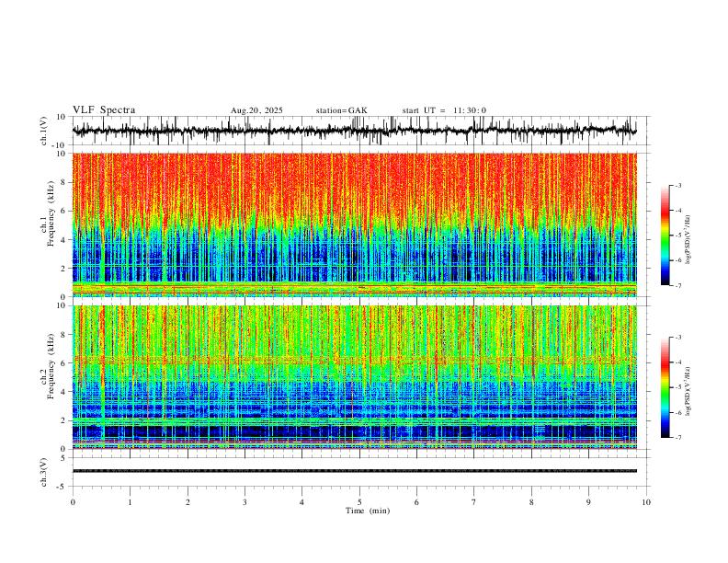Click the time axis tick label "6"

click(416, 502)
